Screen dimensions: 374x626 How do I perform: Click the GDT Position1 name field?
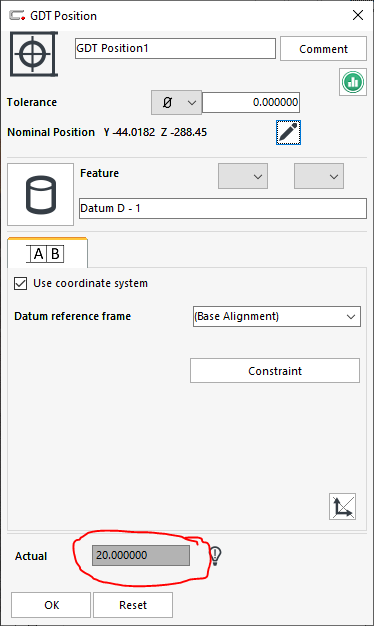(x=175, y=48)
